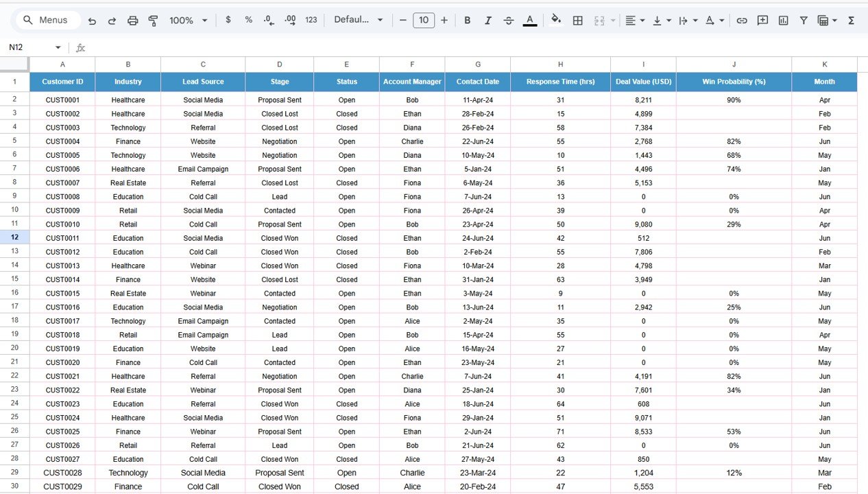Insert a link using link icon
Viewport: 868px width, 494px height.
742,21
